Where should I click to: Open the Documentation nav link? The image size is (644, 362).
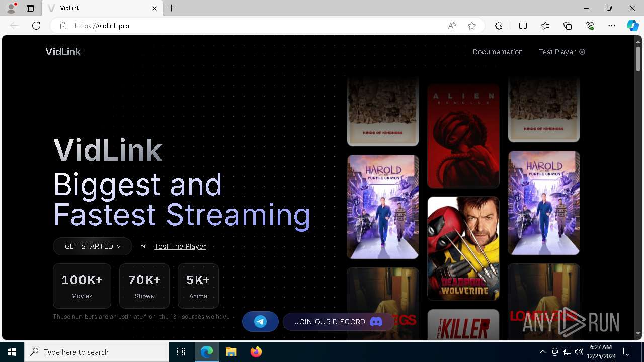[x=498, y=52]
